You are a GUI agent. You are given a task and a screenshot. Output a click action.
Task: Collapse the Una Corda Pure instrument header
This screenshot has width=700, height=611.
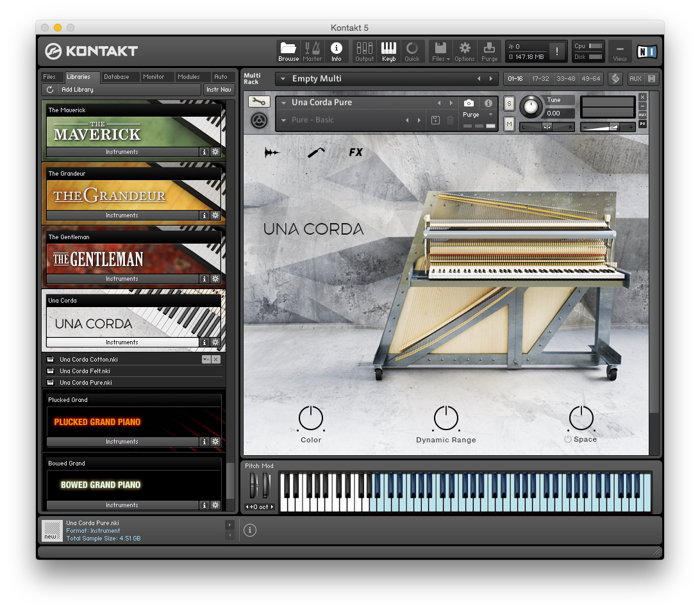[282, 102]
